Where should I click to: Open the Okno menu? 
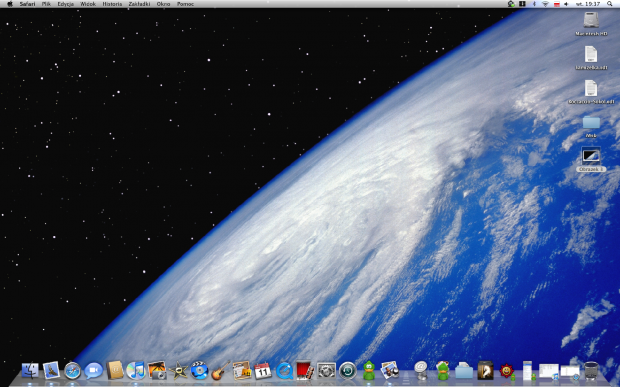[163, 4]
